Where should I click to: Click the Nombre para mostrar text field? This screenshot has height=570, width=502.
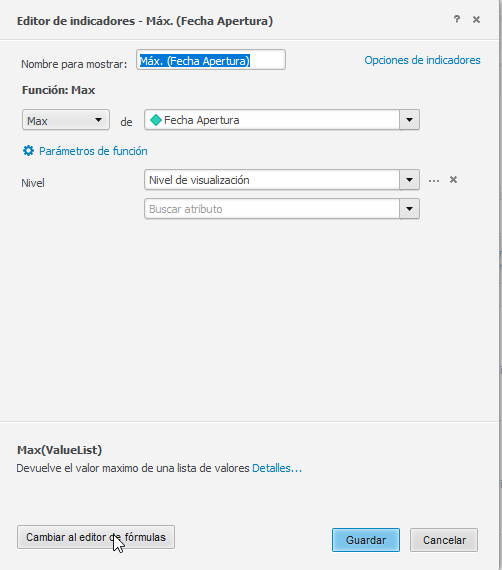point(211,60)
